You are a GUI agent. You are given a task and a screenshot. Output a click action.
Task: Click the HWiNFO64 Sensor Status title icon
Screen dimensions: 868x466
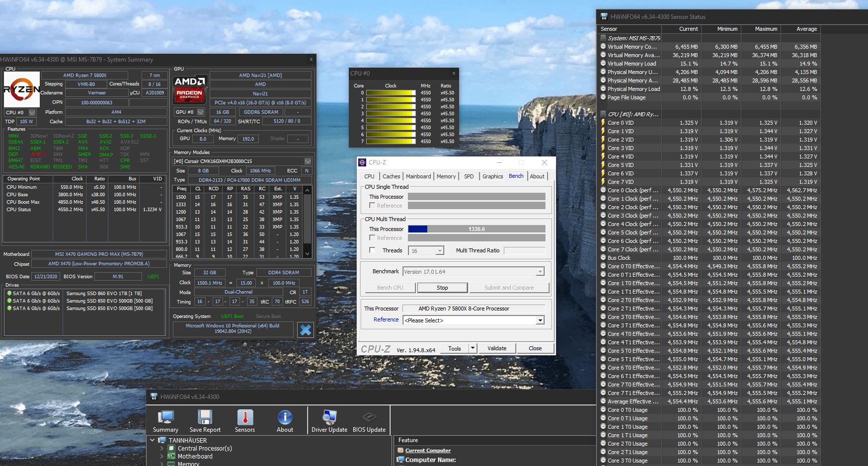tap(604, 16)
